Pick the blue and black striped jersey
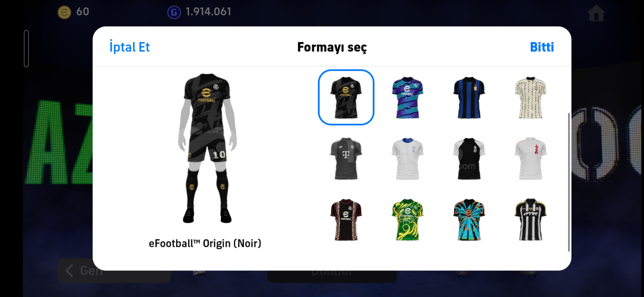Viewport: 644px width, 297px height. pos(469,98)
